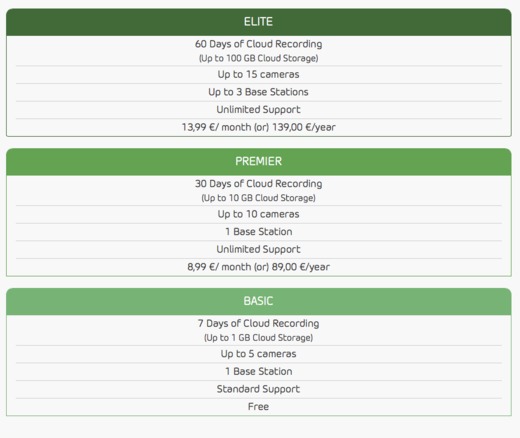Click the Free price row in Basic
Viewport: 520px width, 438px height.
259,407
